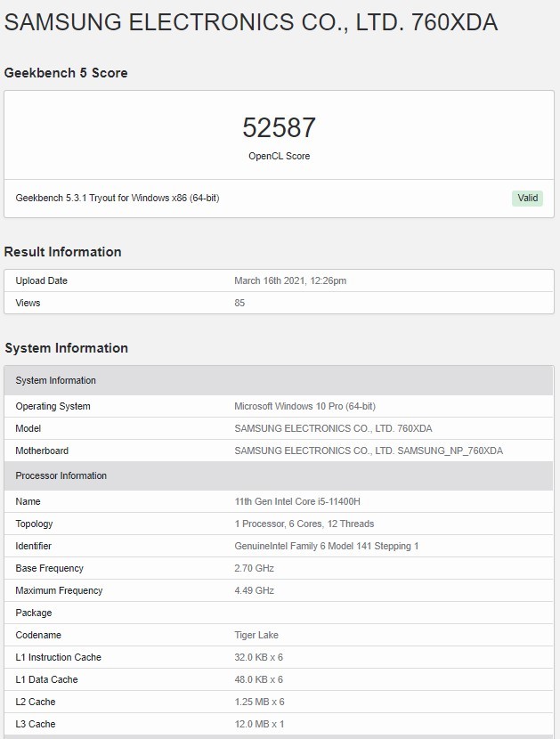Click the large 'System Information' section heading
Viewport: 560px width, 739px height.
(67, 348)
